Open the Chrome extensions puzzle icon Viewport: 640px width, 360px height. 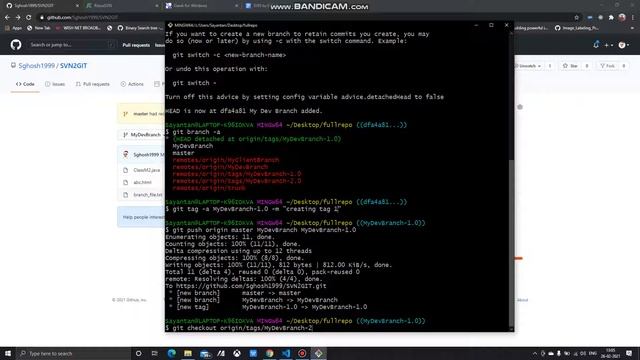(611, 18)
